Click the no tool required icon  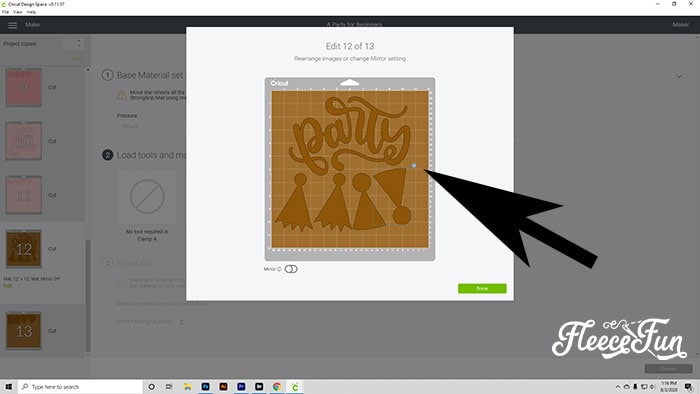147,196
